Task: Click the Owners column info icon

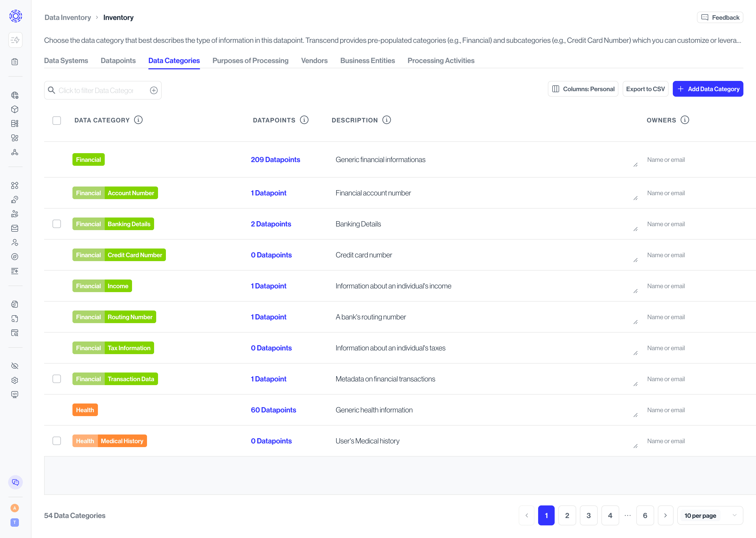Action: pyautogui.click(x=685, y=120)
